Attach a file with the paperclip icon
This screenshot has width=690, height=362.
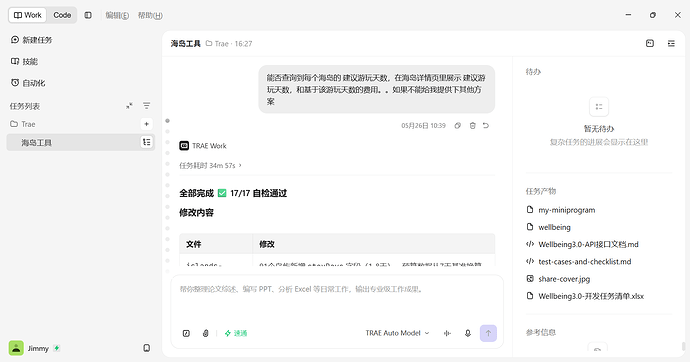coord(206,333)
